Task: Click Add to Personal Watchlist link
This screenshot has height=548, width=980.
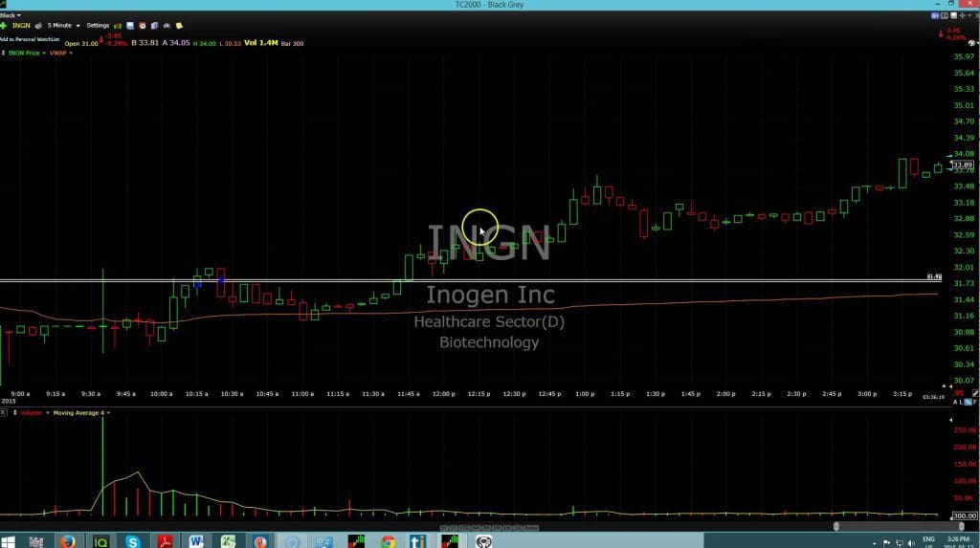Action: (x=30, y=39)
